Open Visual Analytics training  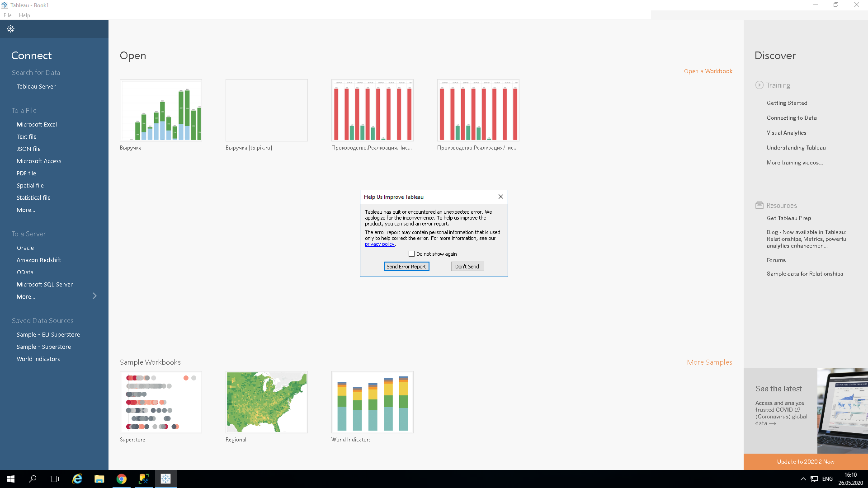click(787, 133)
